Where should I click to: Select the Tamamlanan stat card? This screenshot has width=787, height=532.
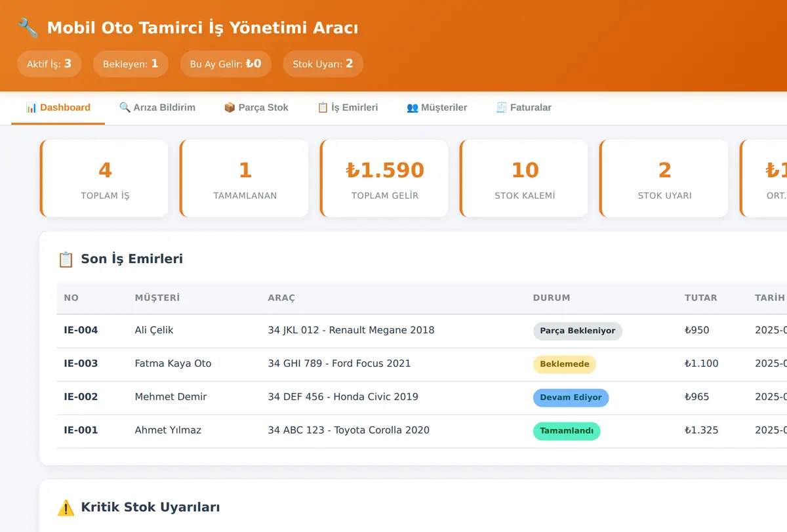pyautogui.click(x=244, y=178)
